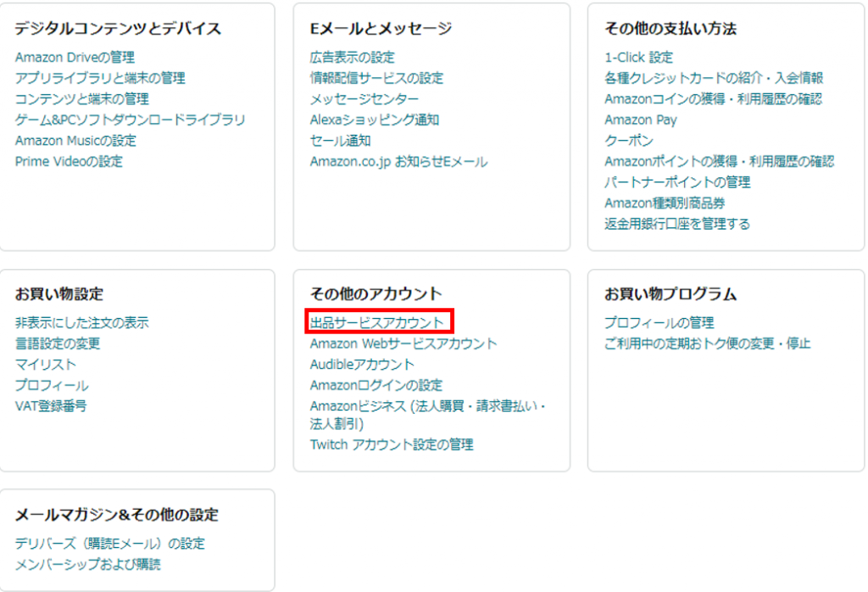Open Twitch アカウント設定の管理
The height and width of the screenshot is (592, 868).
pos(392,444)
